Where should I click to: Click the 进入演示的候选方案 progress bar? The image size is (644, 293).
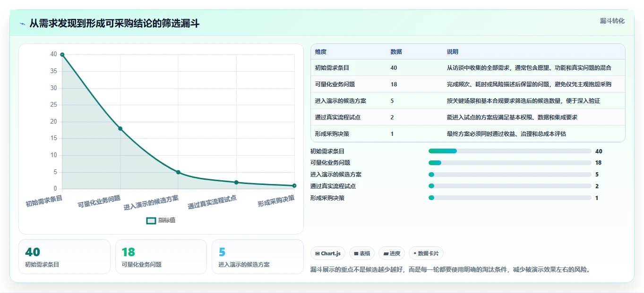click(510, 175)
